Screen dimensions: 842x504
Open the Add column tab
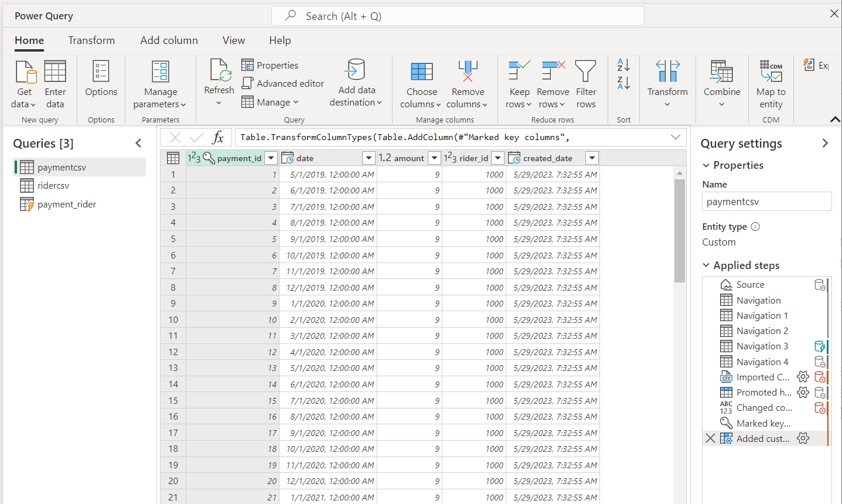169,40
